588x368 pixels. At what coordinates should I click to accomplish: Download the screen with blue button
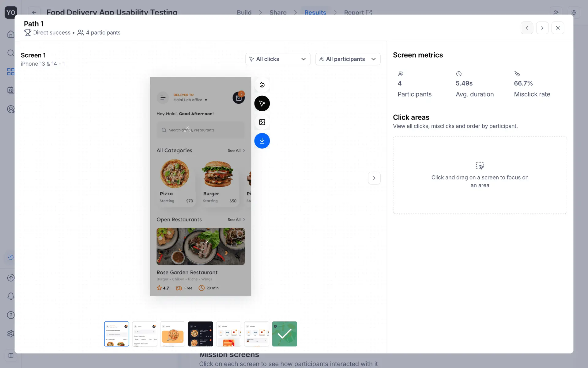[262, 141]
